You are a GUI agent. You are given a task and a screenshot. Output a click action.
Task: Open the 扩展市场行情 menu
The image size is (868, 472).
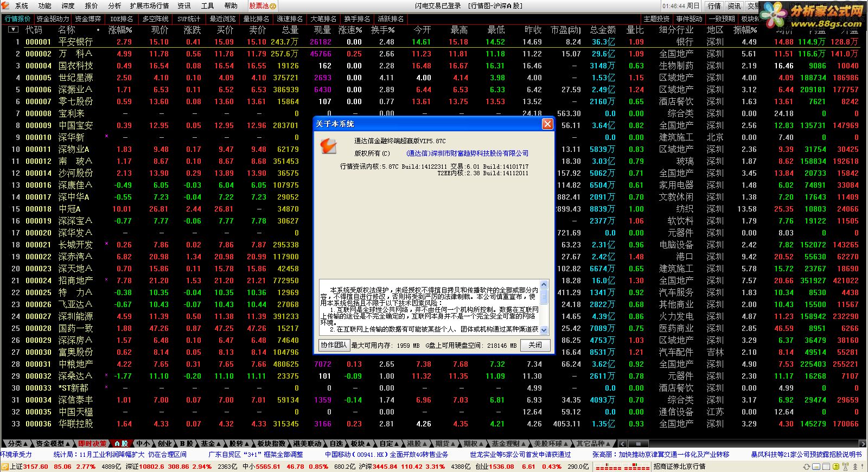click(x=150, y=6)
